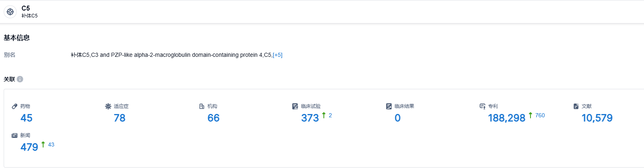Open the 45 drugs count link
The height and width of the screenshot is (168, 644).
[26, 118]
